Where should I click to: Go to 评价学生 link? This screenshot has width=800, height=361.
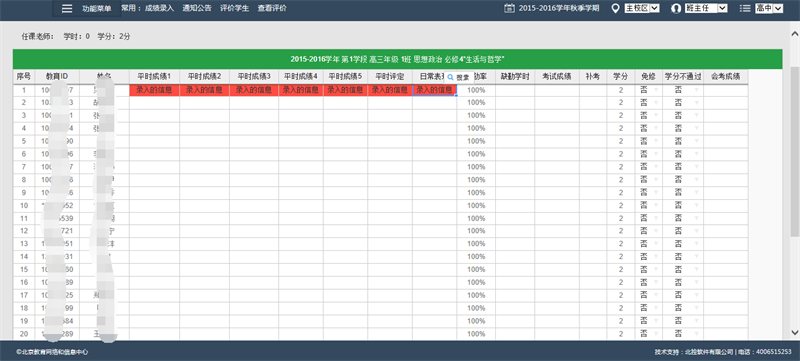[x=235, y=8]
